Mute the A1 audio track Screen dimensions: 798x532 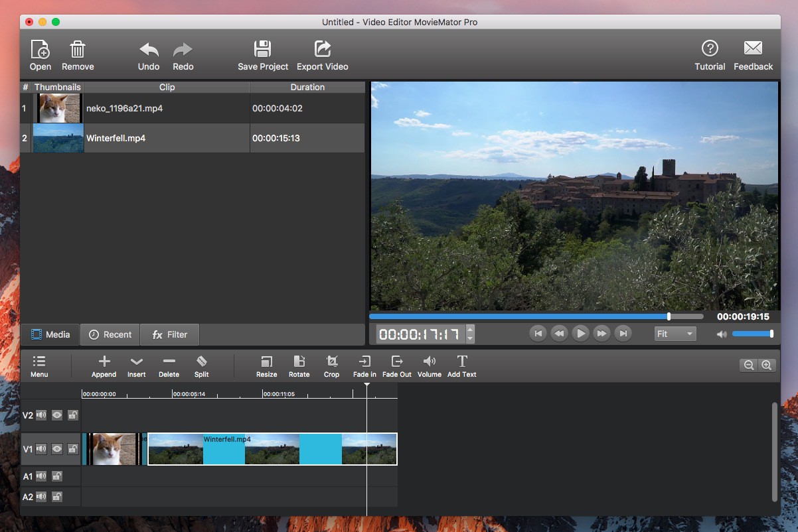pyautogui.click(x=41, y=476)
